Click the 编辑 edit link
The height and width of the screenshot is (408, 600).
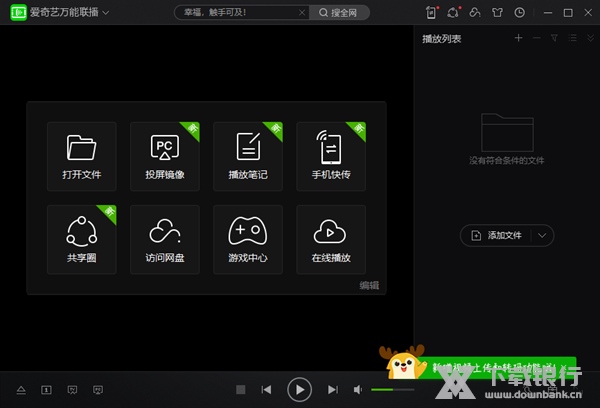click(369, 285)
